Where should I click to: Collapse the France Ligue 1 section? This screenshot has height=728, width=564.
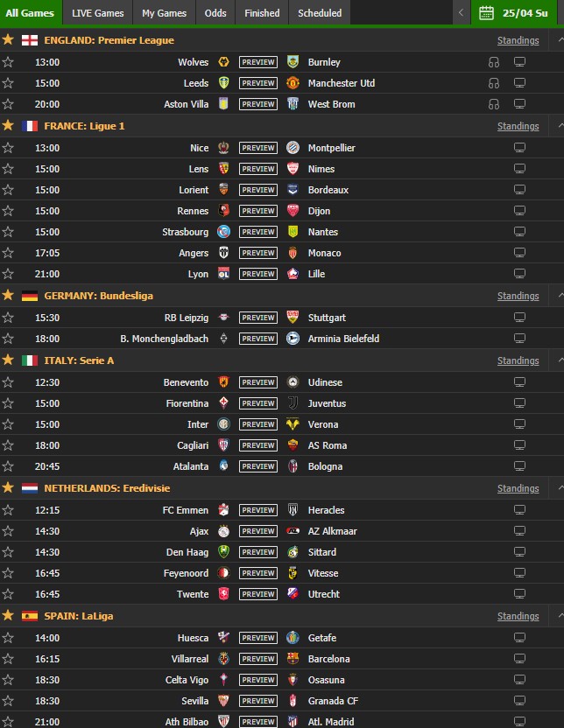click(560, 126)
